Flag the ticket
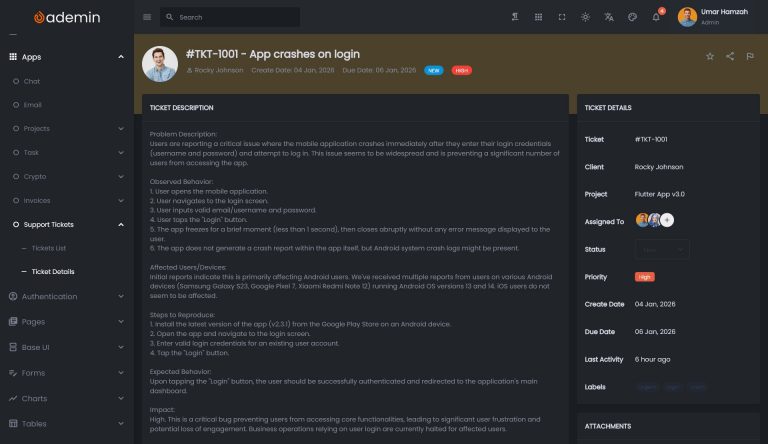768x444 pixels. 750,56
